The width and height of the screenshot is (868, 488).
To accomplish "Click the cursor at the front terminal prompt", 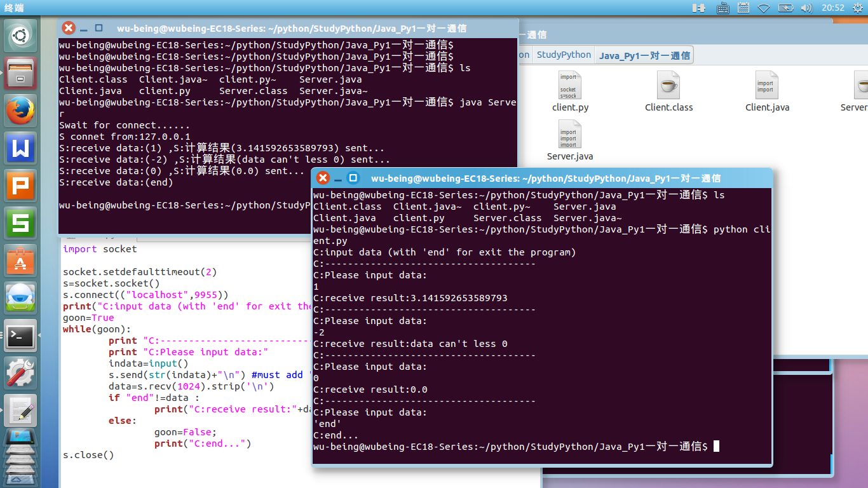I will tap(717, 447).
